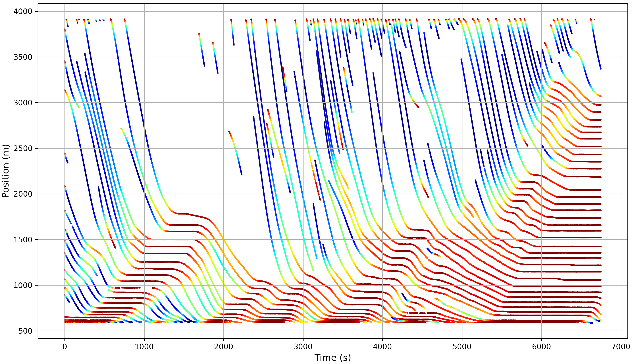Click grid intersection at time 7000, position 4000
Viewport: 632px width, 364px height.
pos(621,11)
